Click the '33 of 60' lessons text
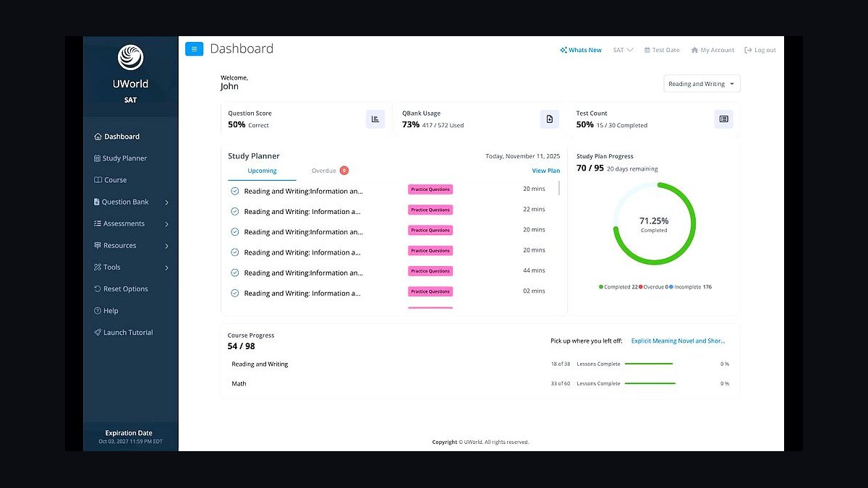868x488 pixels. [561, 384]
